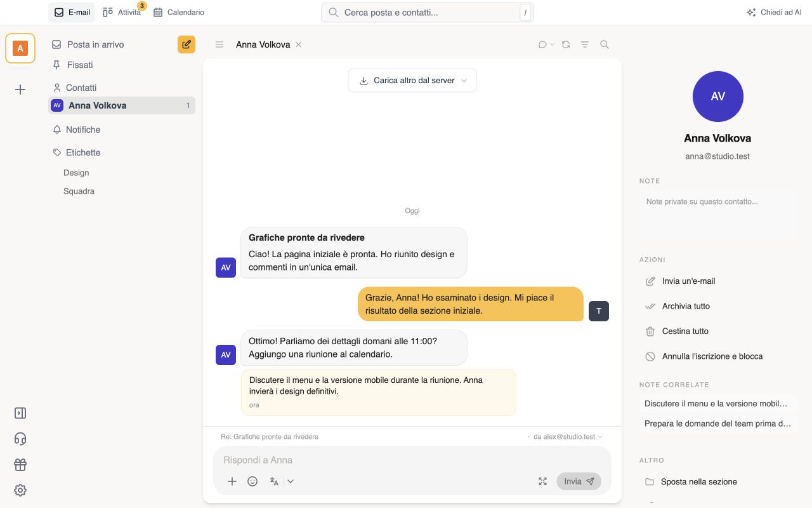Click the translate icon in reply box
The height and width of the screenshot is (508, 812).
[x=274, y=481]
